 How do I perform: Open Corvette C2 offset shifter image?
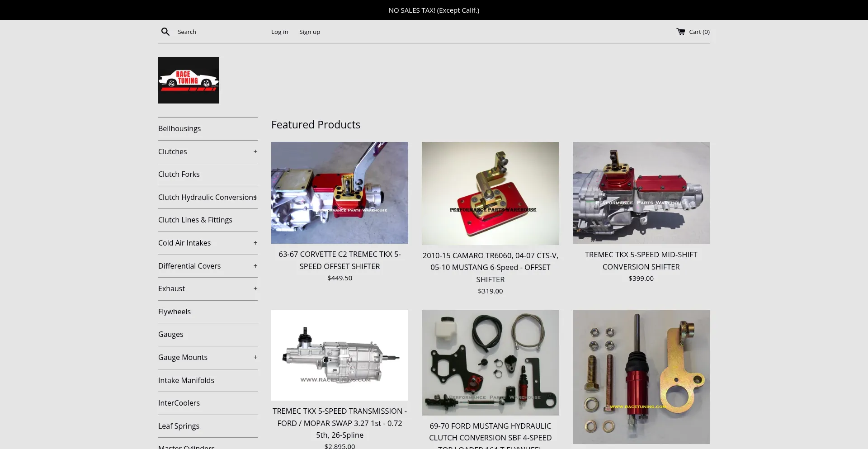coord(340,193)
